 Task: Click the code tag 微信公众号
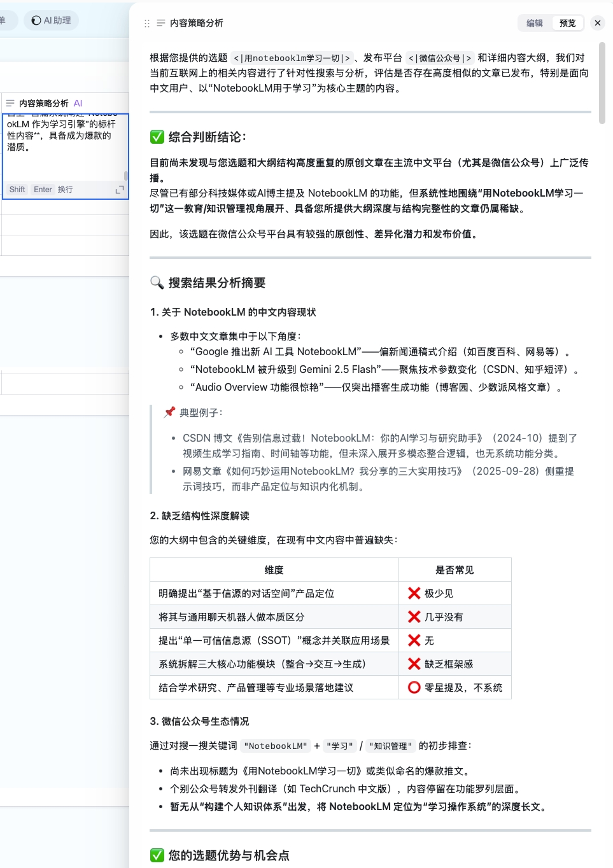pos(440,58)
